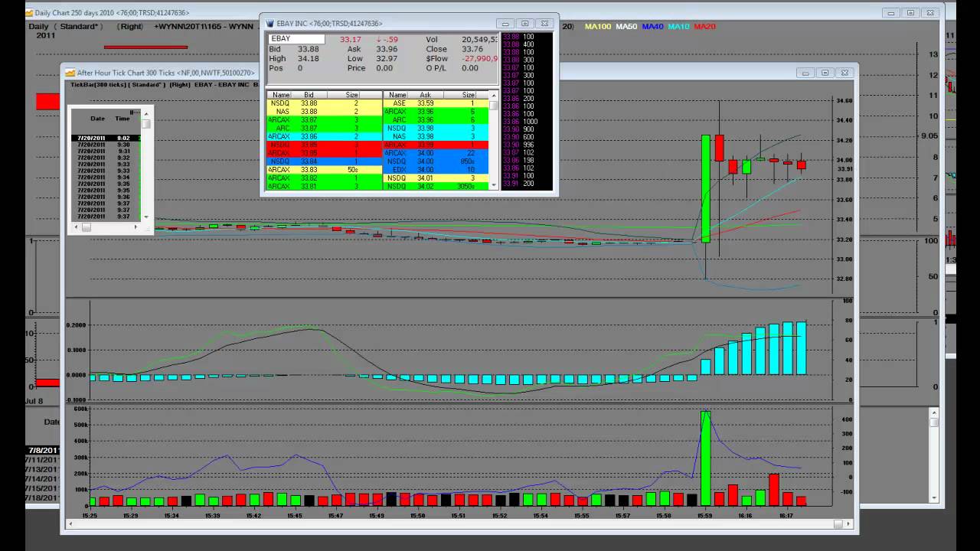Select the NAS 33.88 bid row
Viewport: 980px width, 551px height.
pos(323,112)
